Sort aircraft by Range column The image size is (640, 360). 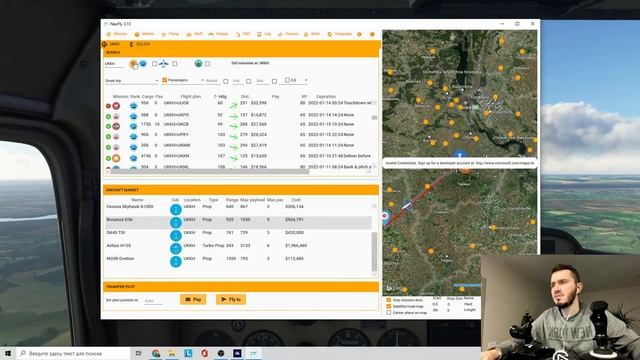(x=232, y=200)
